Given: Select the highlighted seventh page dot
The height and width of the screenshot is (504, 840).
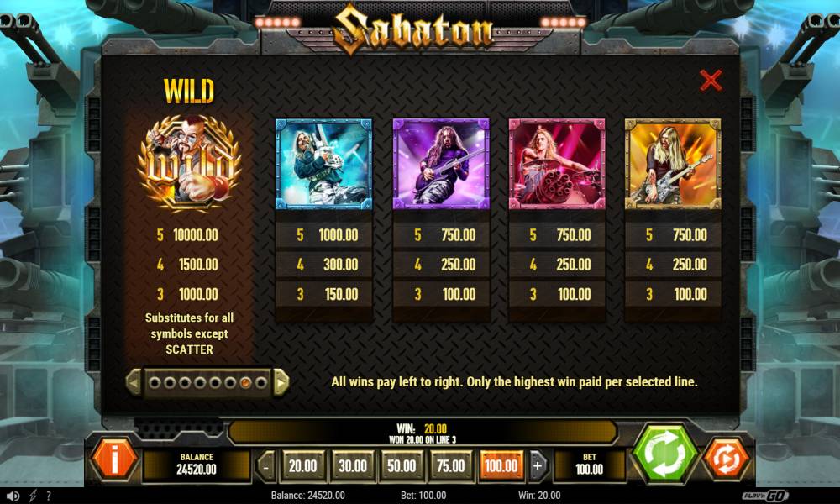Looking at the screenshot, I should 245,382.
